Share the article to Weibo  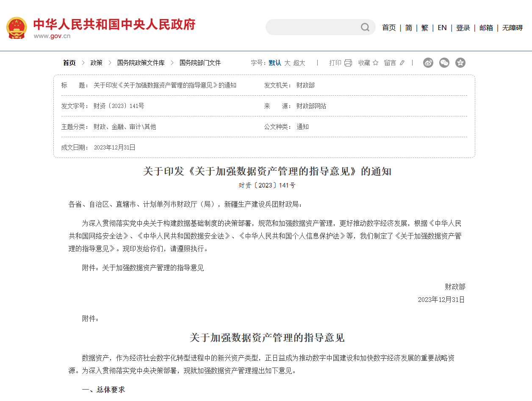pos(428,63)
